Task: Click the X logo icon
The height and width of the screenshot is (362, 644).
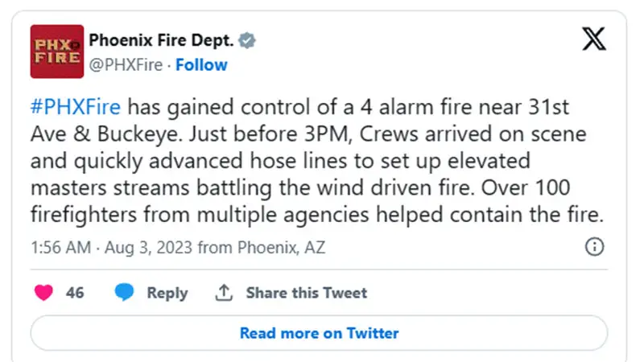Action: [x=594, y=39]
